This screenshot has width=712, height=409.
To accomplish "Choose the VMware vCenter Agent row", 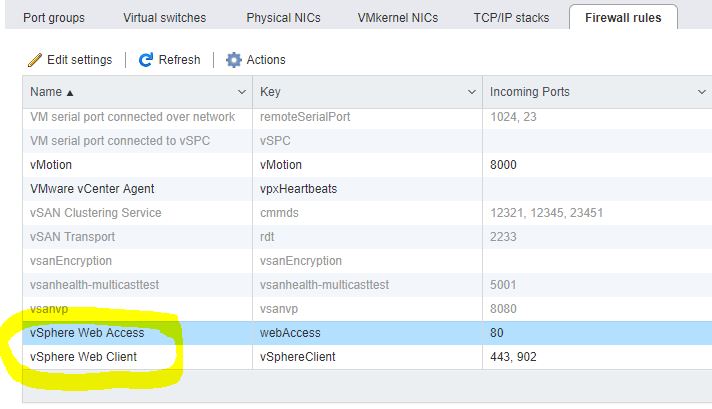I will coord(92,189).
